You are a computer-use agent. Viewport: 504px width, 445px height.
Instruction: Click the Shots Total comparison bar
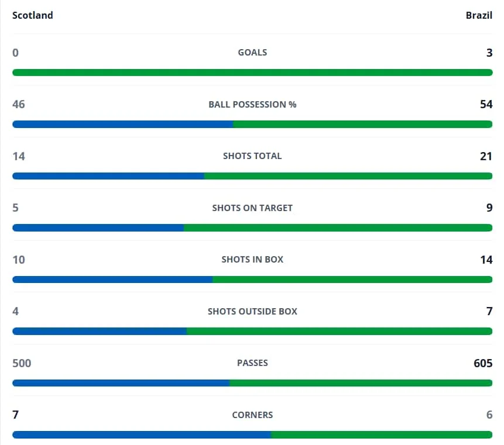(x=252, y=176)
